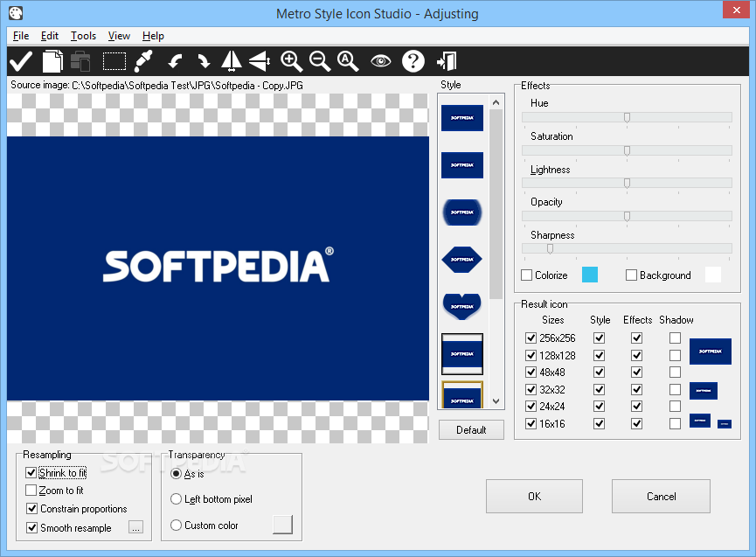The height and width of the screenshot is (557, 756).
Task: Uncheck Smooth resample
Action: (x=31, y=527)
